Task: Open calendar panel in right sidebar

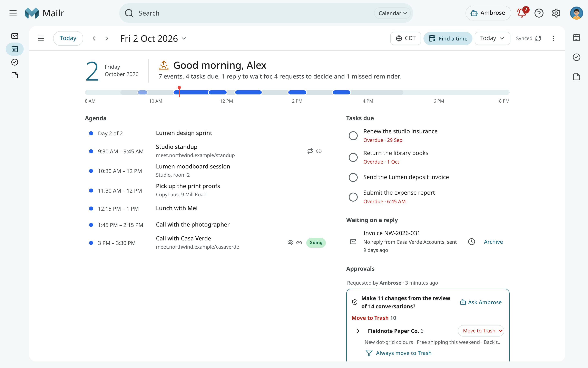Action: (576, 37)
